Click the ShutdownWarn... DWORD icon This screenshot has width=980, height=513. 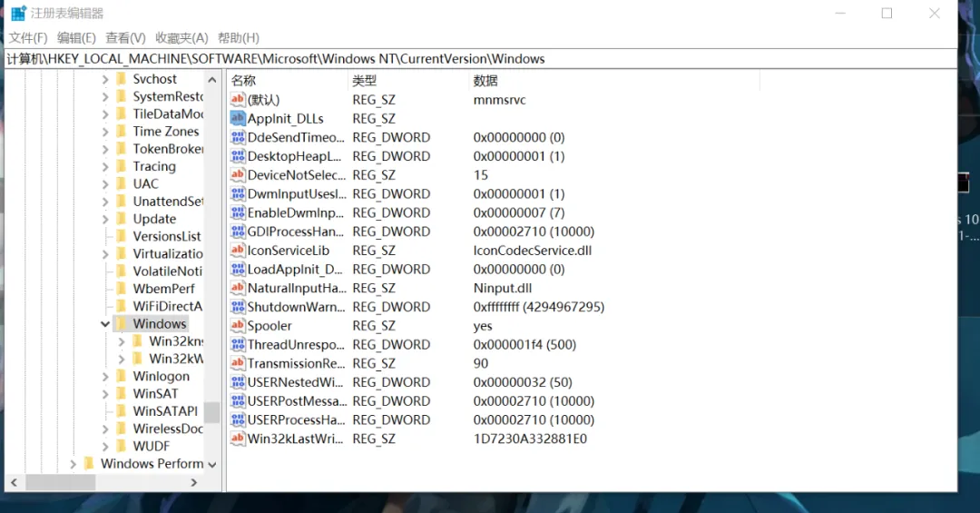click(238, 307)
